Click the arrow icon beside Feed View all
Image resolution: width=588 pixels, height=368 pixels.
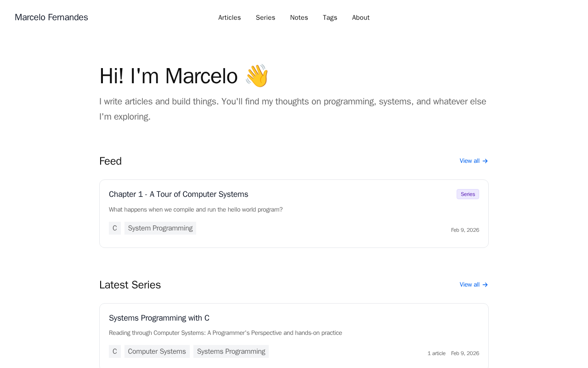tap(485, 161)
